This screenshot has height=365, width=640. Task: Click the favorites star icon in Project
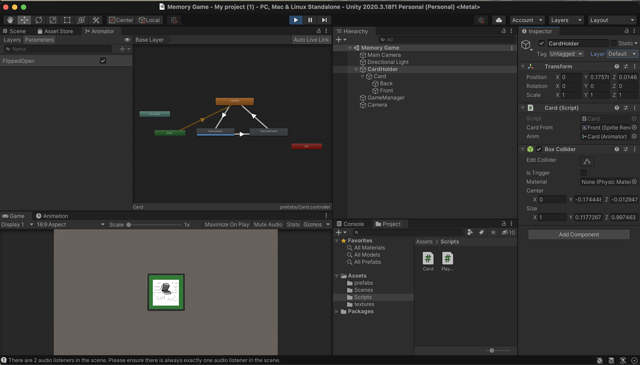pyautogui.click(x=493, y=232)
